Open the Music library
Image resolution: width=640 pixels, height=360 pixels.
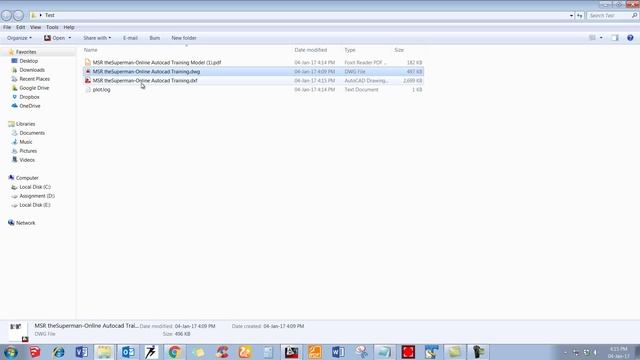26,142
